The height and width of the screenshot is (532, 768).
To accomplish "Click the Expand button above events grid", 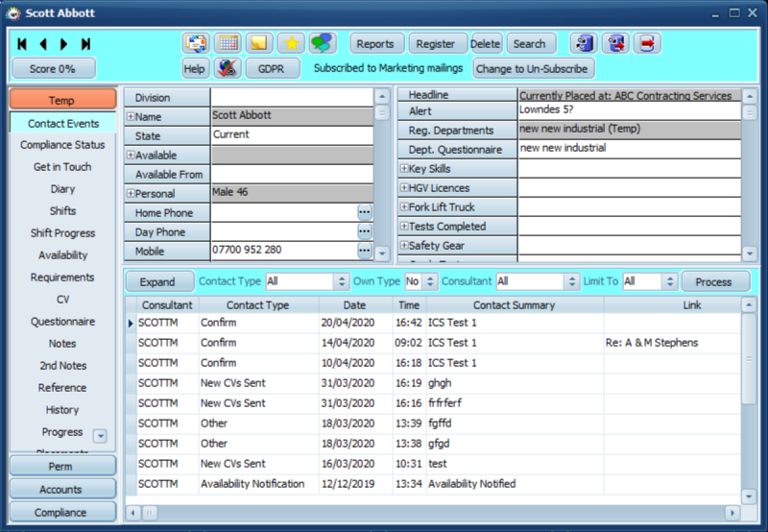I will [159, 281].
